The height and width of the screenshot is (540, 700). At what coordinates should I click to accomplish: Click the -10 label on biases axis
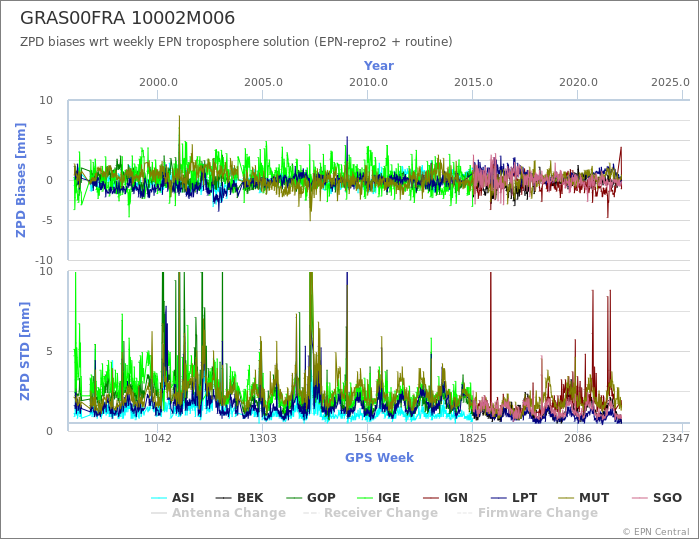(43, 260)
